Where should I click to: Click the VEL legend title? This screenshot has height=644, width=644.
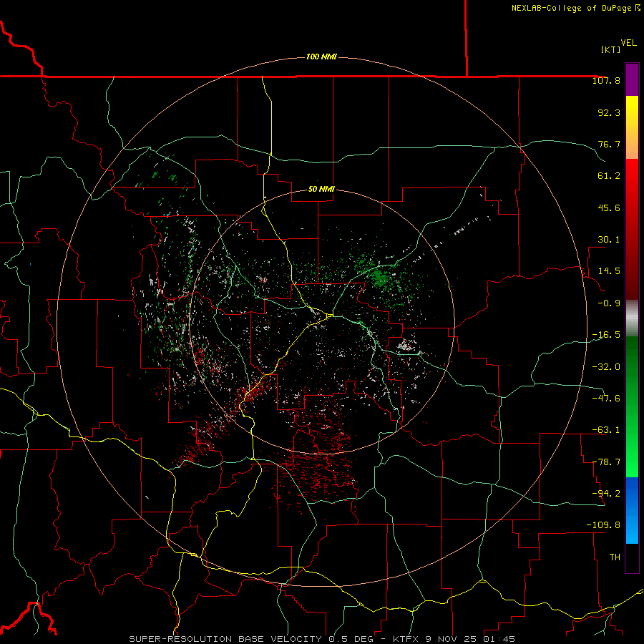click(628, 43)
